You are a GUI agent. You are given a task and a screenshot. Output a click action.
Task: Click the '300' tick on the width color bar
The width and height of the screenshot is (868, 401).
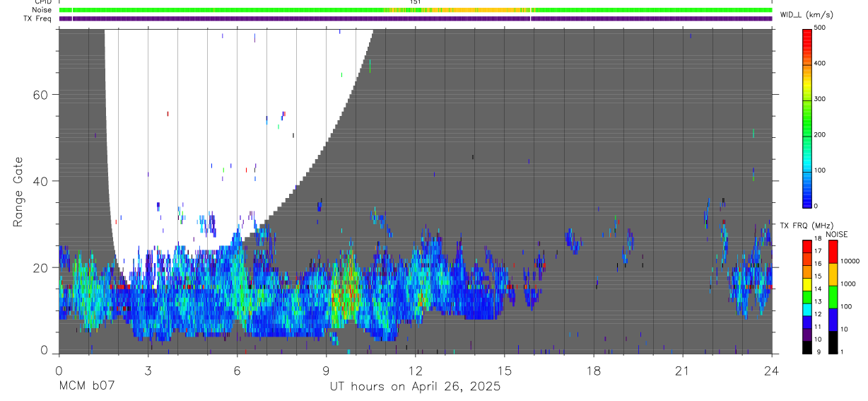pos(821,99)
